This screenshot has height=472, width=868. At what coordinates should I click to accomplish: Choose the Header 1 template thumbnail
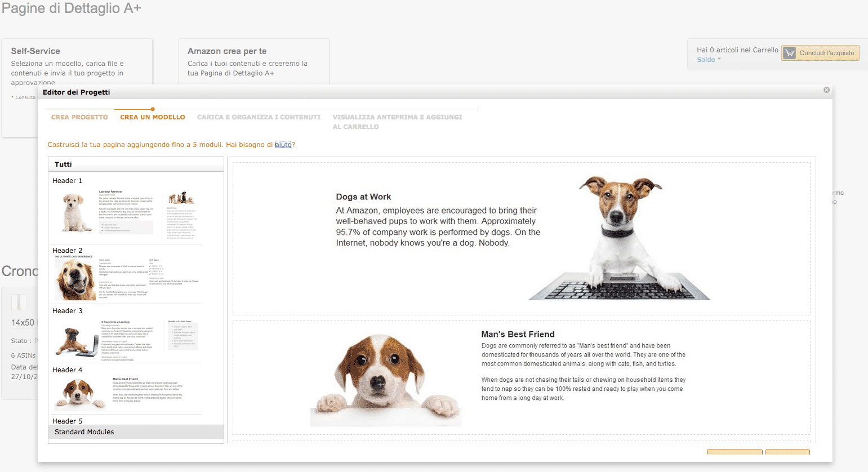125,213
